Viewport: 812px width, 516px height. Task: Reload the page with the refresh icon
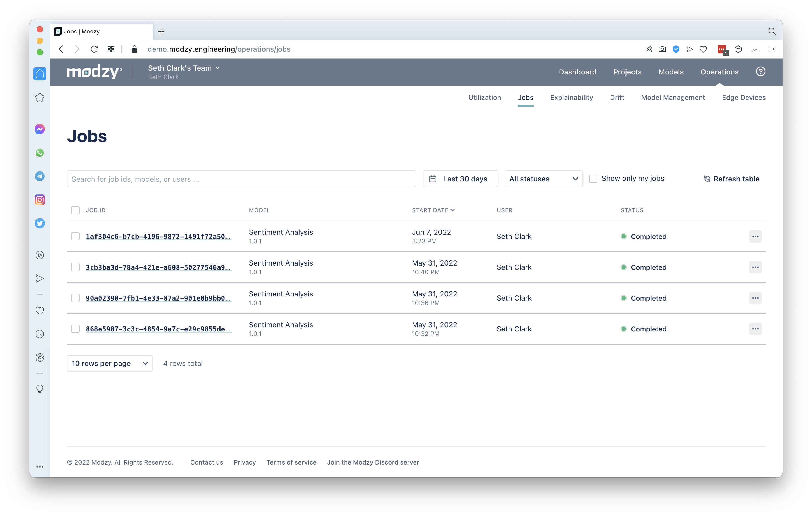(x=94, y=49)
